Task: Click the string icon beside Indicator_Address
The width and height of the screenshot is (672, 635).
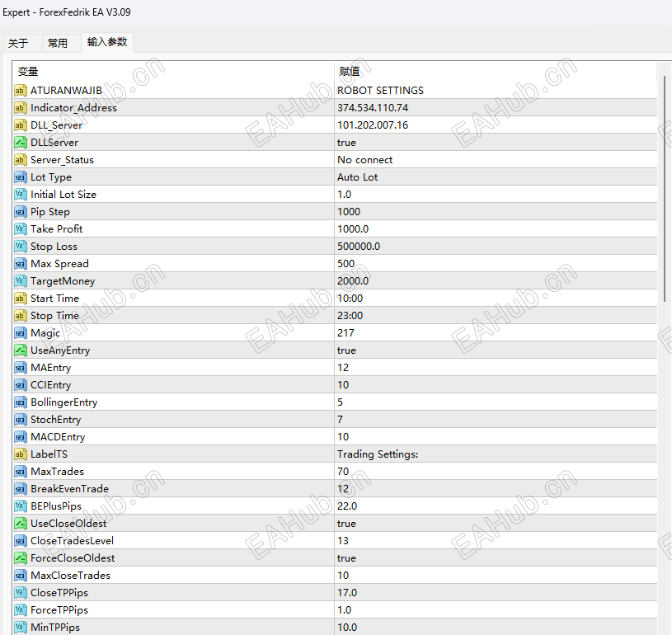Action: click(20, 107)
